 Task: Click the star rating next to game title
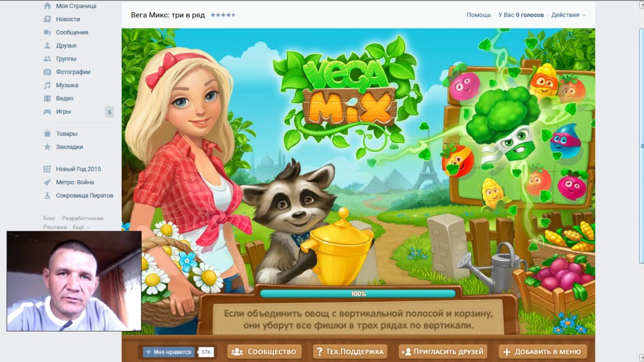pyautogui.click(x=222, y=15)
